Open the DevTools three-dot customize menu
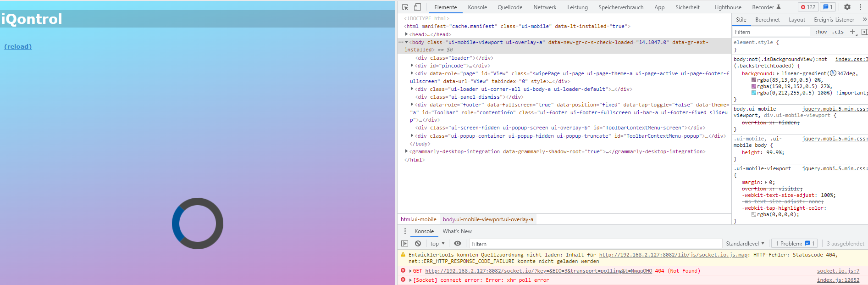The image size is (868, 285). pyautogui.click(x=860, y=7)
